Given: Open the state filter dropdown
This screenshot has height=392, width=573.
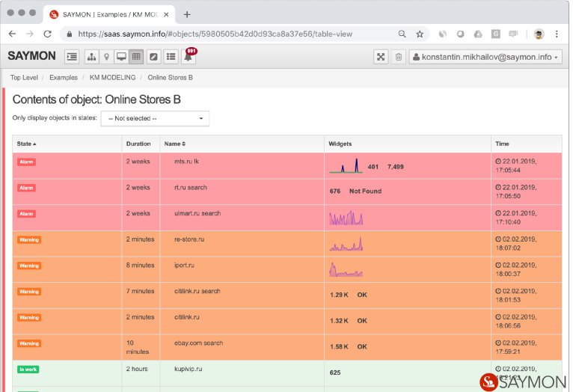Looking at the screenshot, I should pyautogui.click(x=155, y=118).
